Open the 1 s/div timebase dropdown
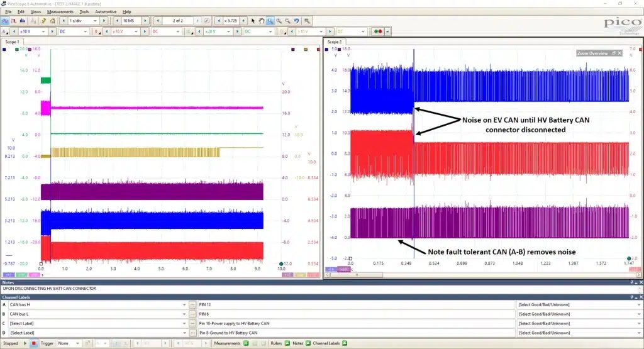Image resolution: width=644 pixels, height=349 pixels. click(x=84, y=21)
